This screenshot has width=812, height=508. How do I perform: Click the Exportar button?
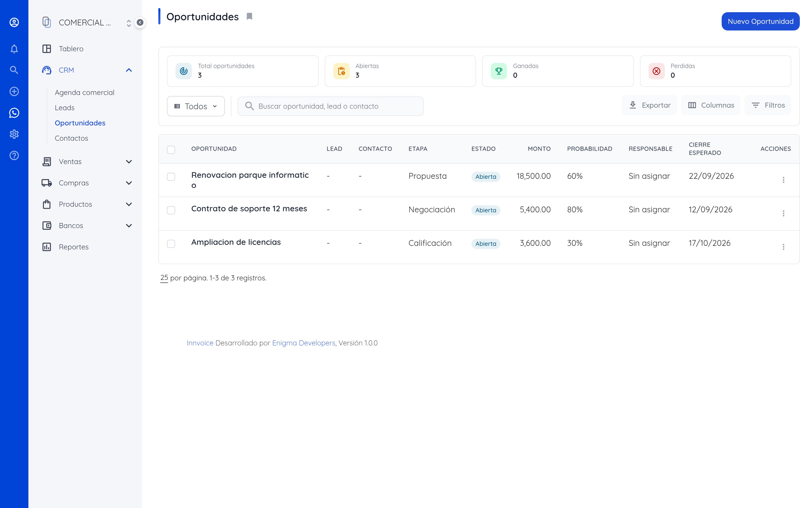(650, 105)
